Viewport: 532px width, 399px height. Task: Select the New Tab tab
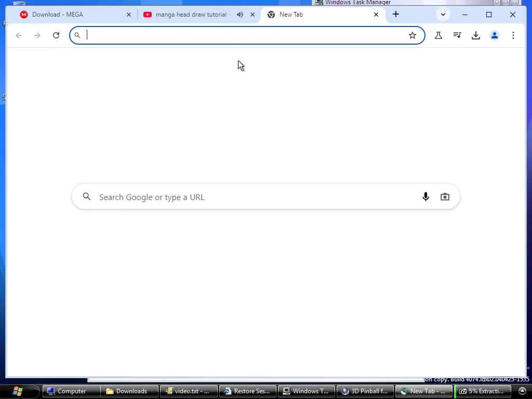click(323, 15)
